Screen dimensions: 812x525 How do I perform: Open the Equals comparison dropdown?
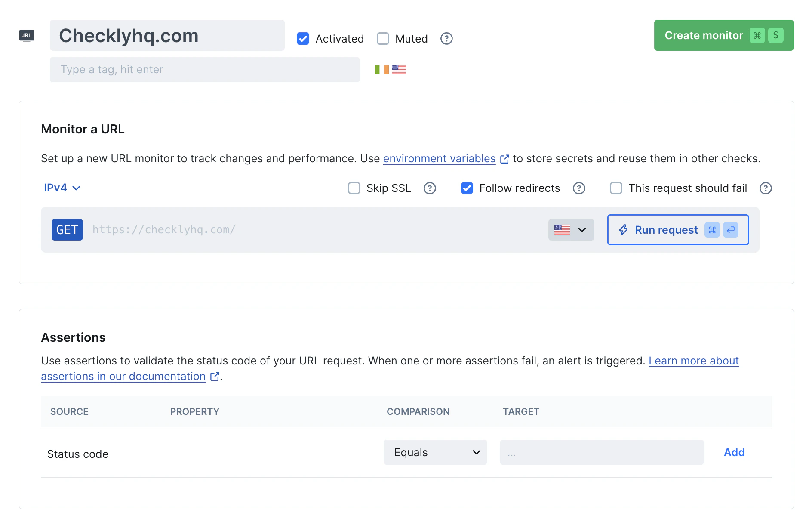pyautogui.click(x=435, y=452)
